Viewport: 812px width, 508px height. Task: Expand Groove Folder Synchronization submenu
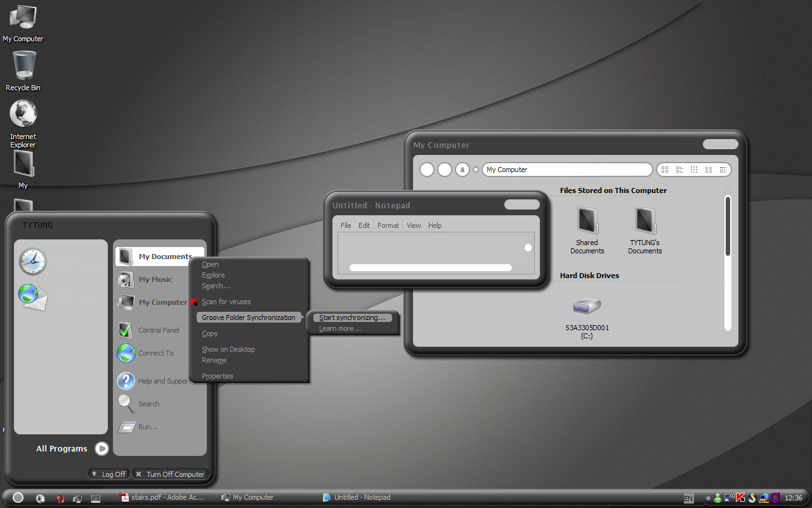tap(249, 317)
